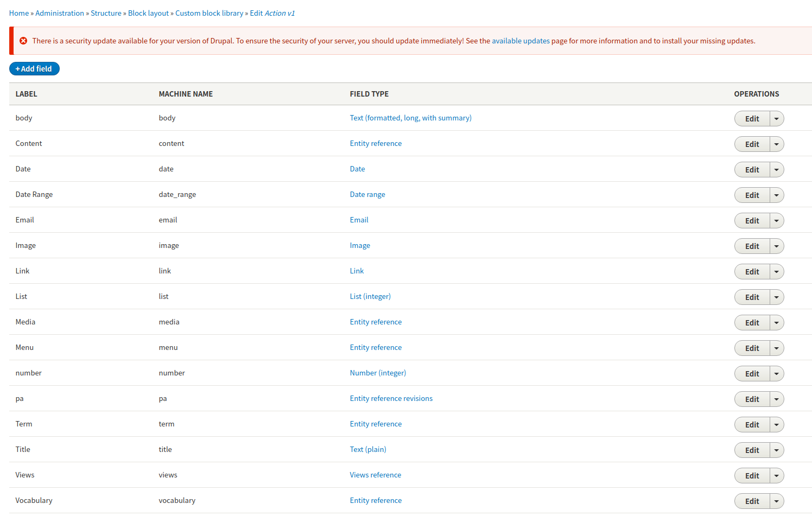Viewport: 812px width, 529px height.
Task: Click the red error icon in the security alert
Action: coord(23,41)
